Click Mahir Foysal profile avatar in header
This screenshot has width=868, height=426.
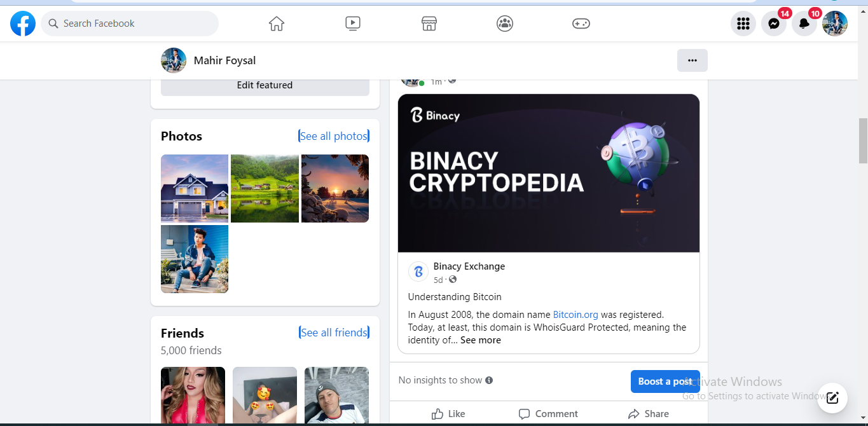(x=174, y=60)
